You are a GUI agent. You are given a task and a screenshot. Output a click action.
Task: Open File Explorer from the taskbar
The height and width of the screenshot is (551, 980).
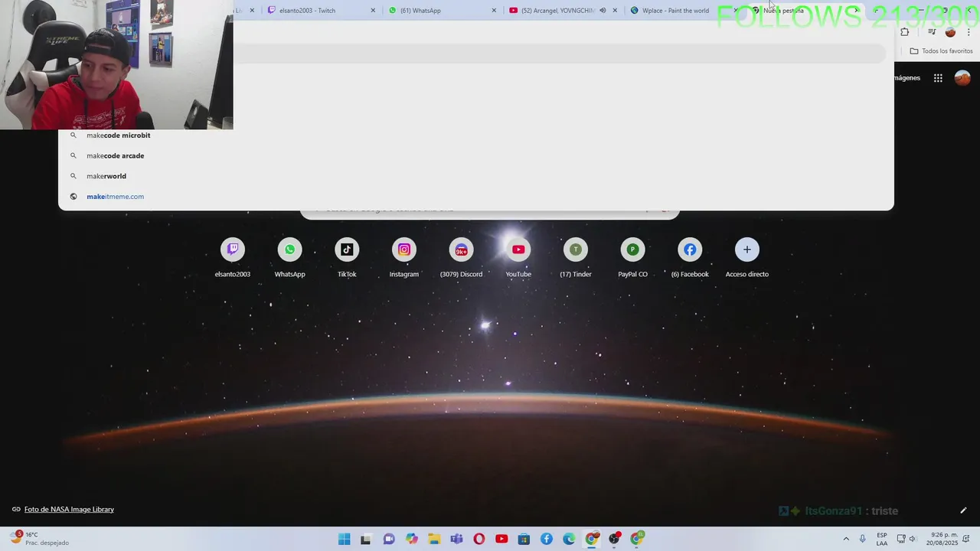point(434,539)
